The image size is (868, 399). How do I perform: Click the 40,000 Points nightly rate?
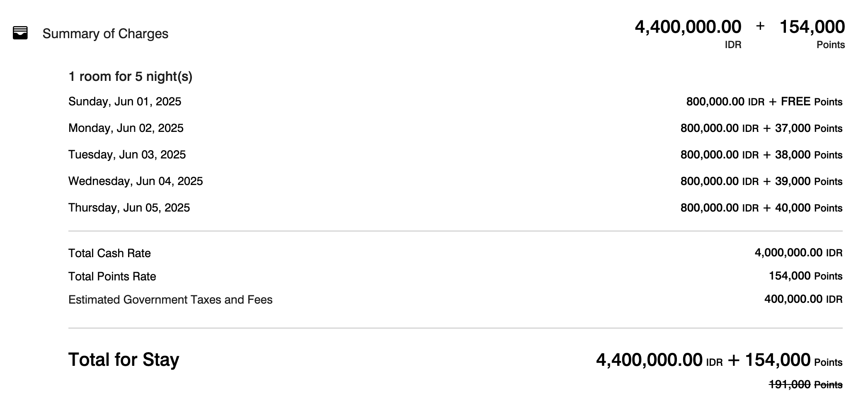[x=808, y=208]
